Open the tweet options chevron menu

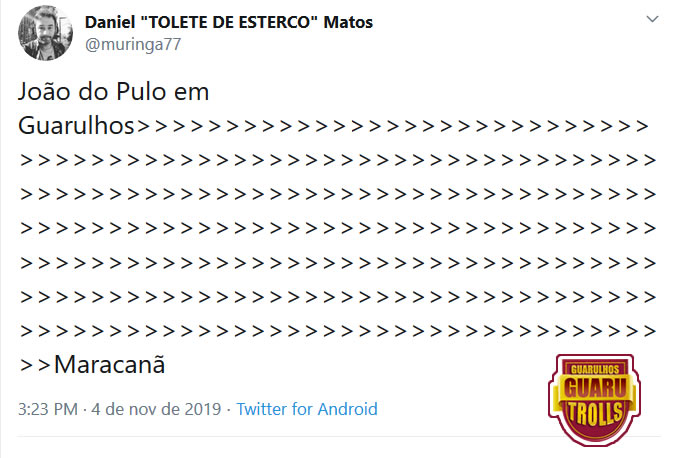tap(652, 19)
